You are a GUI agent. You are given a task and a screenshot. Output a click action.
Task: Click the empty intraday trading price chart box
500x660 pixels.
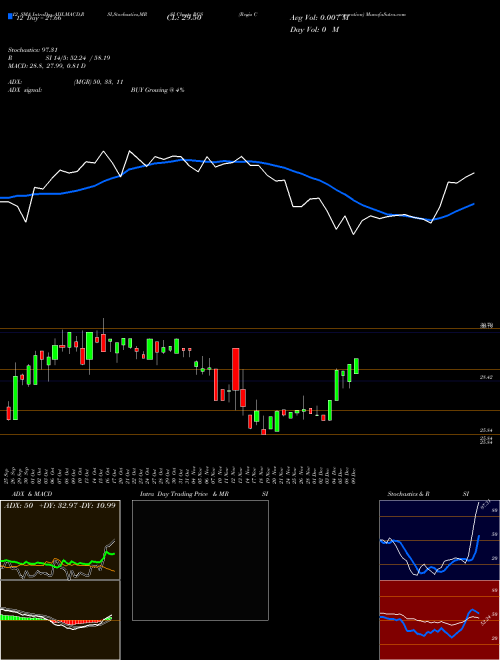[x=200, y=560]
